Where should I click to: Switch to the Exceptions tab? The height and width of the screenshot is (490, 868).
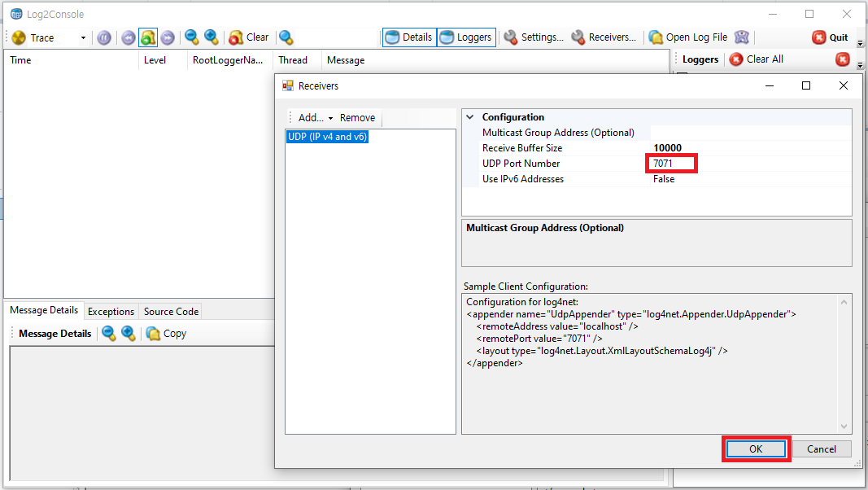pyautogui.click(x=111, y=311)
